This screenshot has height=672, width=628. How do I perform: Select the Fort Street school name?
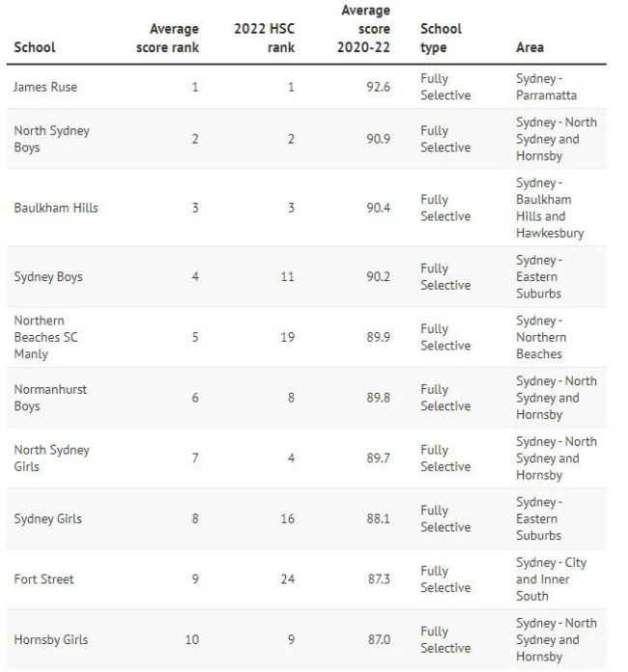(x=44, y=579)
